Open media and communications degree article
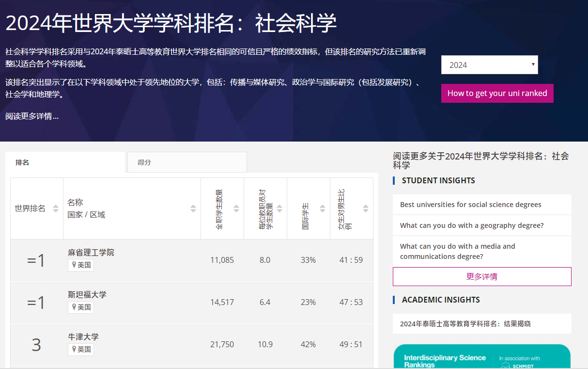The width and height of the screenshot is (588, 369). coord(457,251)
